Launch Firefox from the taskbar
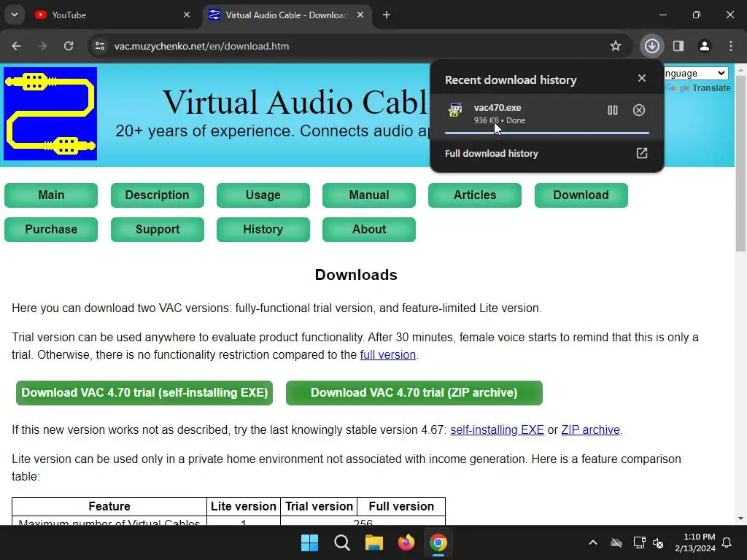This screenshot has height=560, width=747. pos(406,542)
